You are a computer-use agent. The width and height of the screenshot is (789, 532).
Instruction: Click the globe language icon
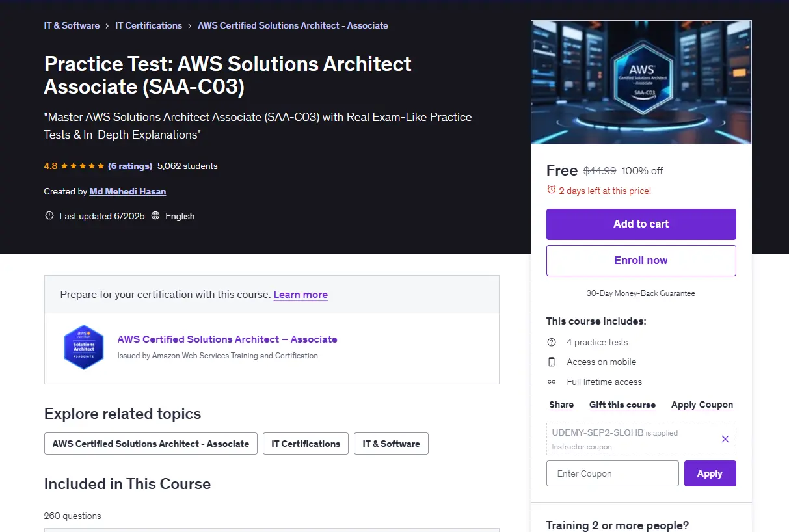[155, 215]
